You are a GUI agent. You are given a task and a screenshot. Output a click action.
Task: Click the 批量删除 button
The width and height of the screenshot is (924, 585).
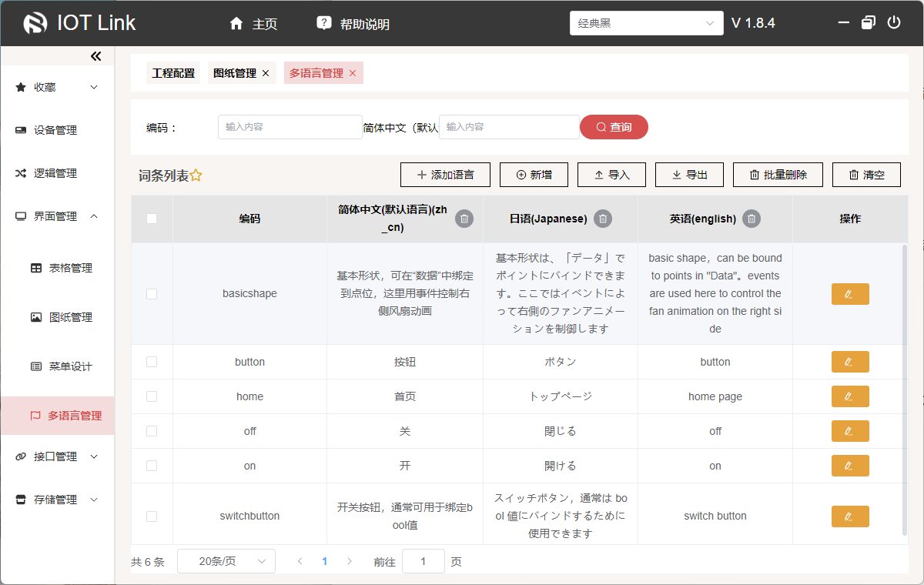(778, 175)
